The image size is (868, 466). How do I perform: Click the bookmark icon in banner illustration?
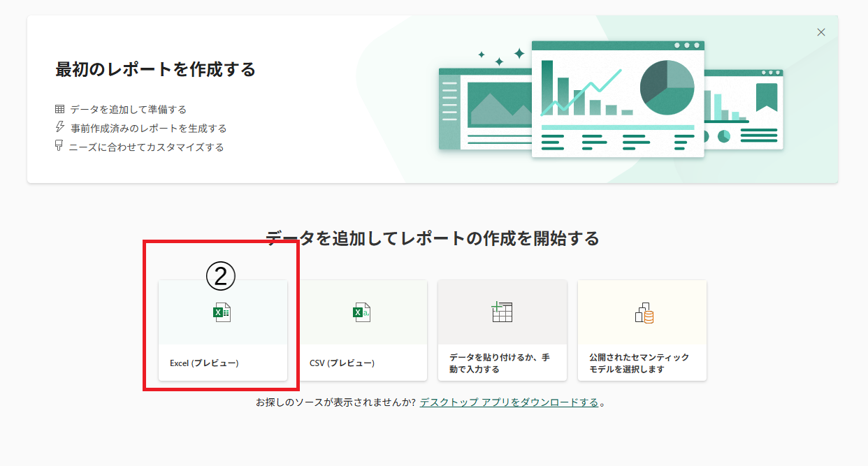766,97
